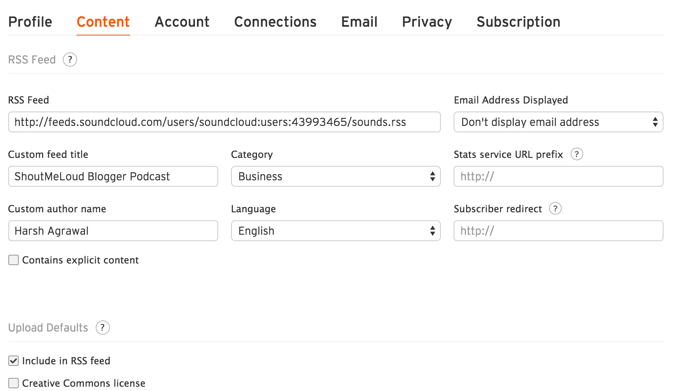Screen dimensions: 675x391
Task: Open the RSS Feed section help icon
Action: [x=70, y=59]
